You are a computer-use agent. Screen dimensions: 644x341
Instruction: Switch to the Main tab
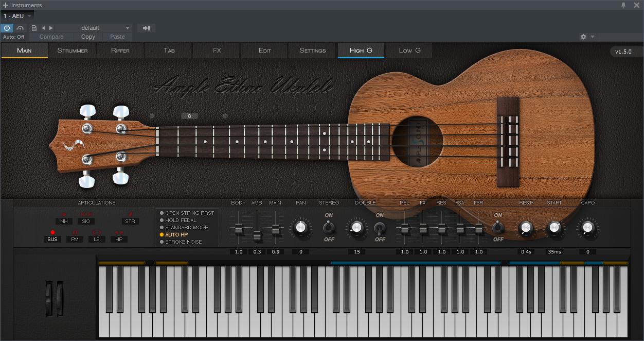[x=24, y=50]
